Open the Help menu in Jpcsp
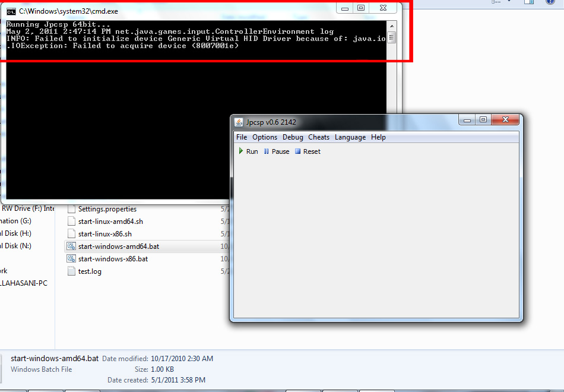Viewport: 564px width, 392px height. [x=378, y=137]
